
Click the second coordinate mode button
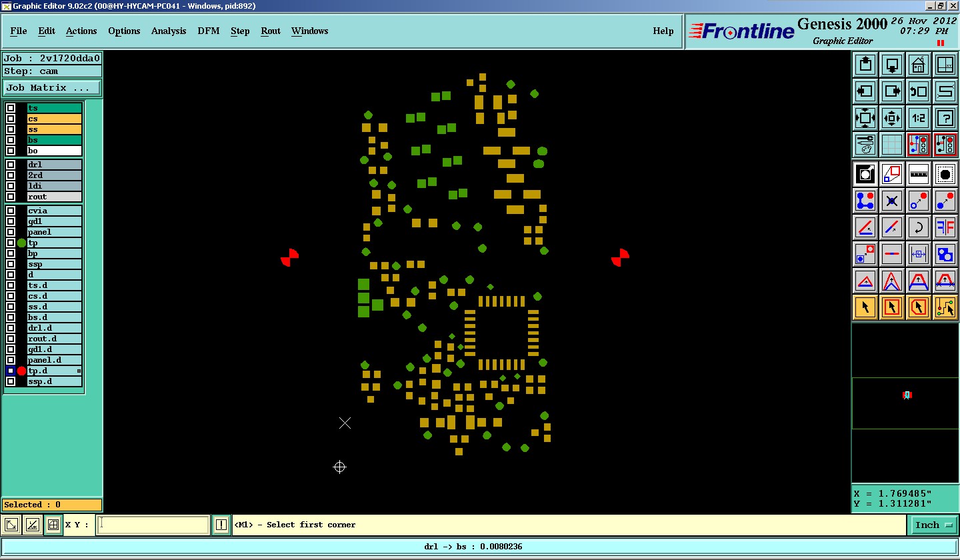click(32, 525)
